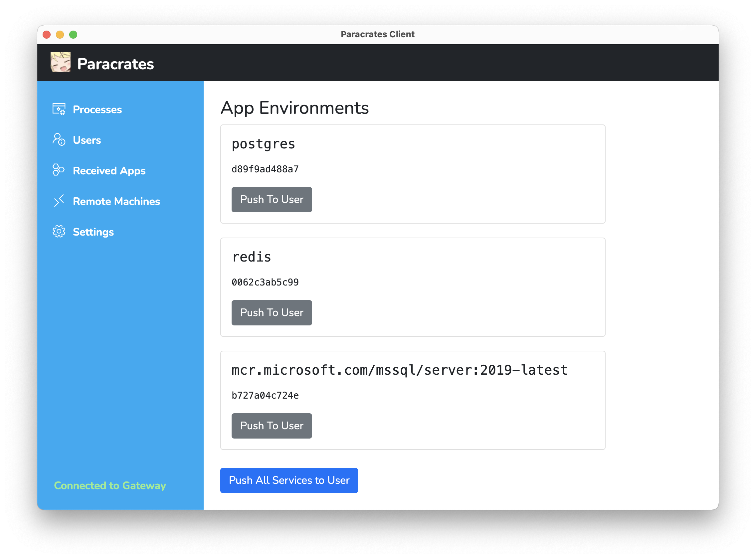The width and height of the screenshot is (756, 559).
Task: Click the Settings gear icon
Action: click(59, 232)
